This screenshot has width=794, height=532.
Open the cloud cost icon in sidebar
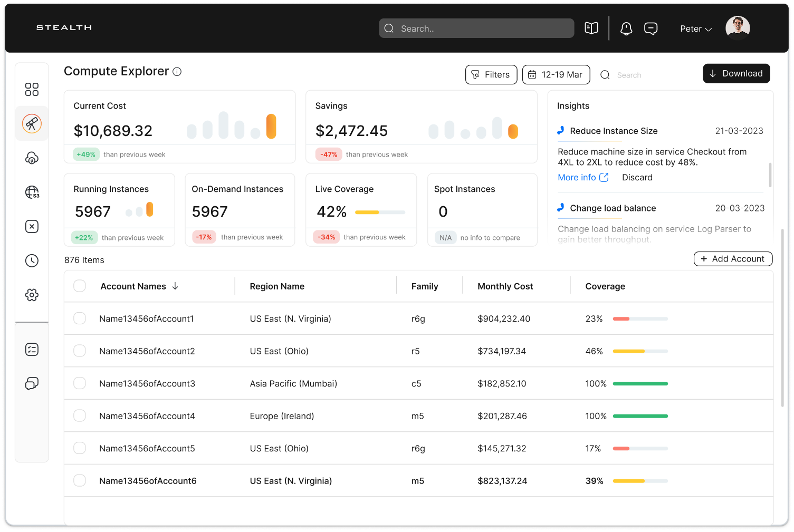pos(32,158)
